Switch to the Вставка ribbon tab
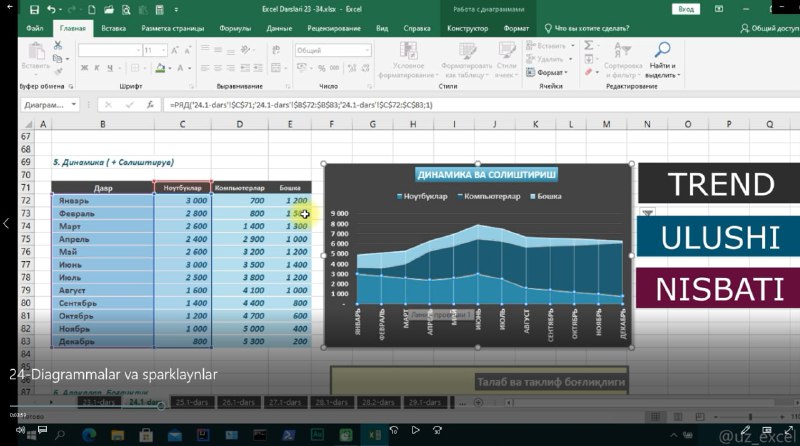 (113, 28)
